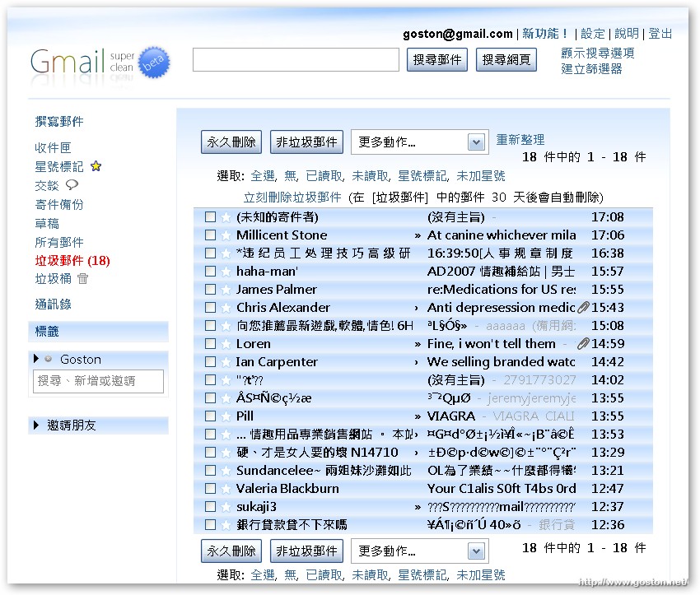Click 新功能！ link
This screenshot has height=595, width=700.
[x=545, y=34]
